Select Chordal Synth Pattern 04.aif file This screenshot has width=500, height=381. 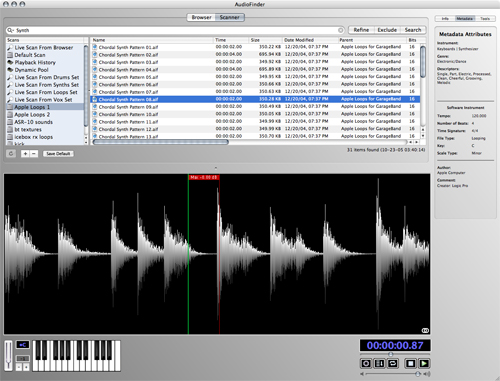click(255, 69)
